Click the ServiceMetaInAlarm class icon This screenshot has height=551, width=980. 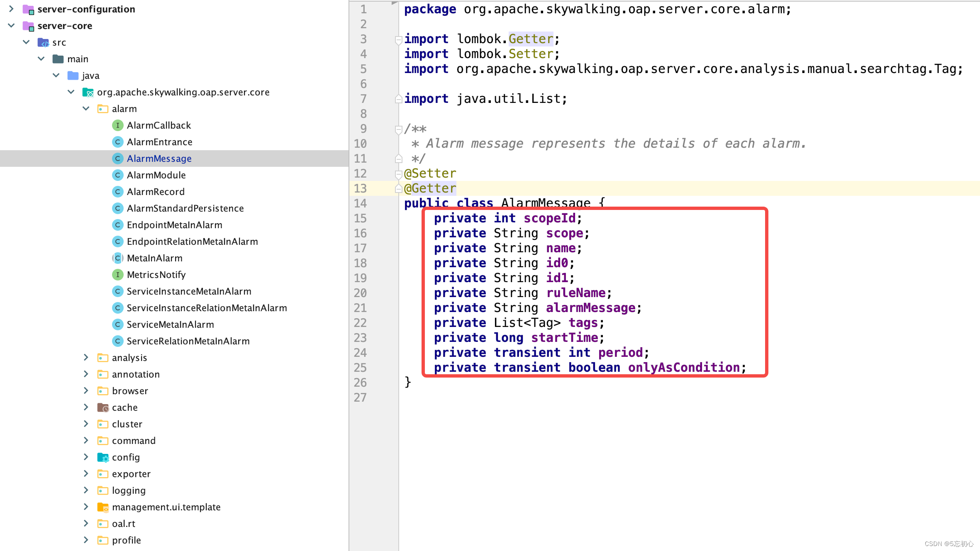(118, 324)
